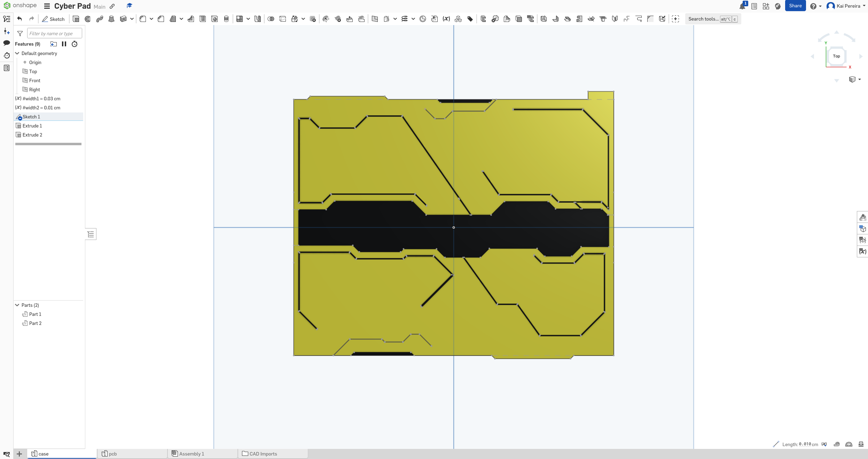868x459 pixels.
Task: Pause feature regeneration in the Features panel
Action: (64, 44)
